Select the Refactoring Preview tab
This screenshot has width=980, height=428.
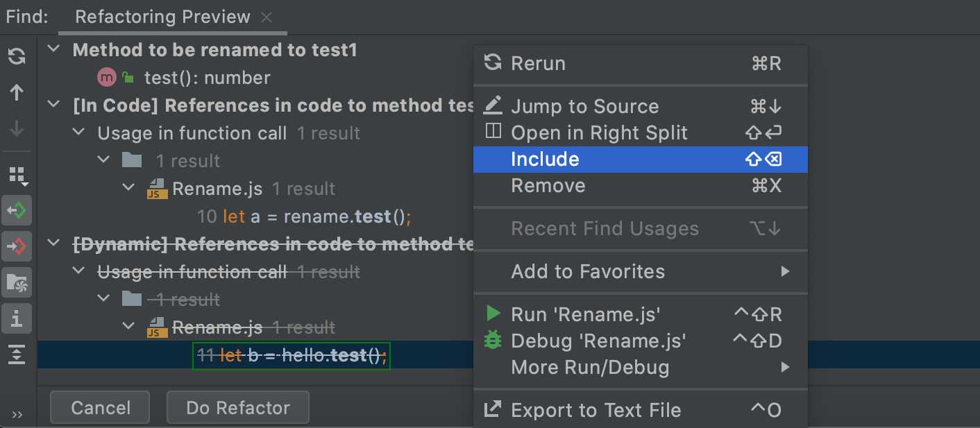click(162, 17)
